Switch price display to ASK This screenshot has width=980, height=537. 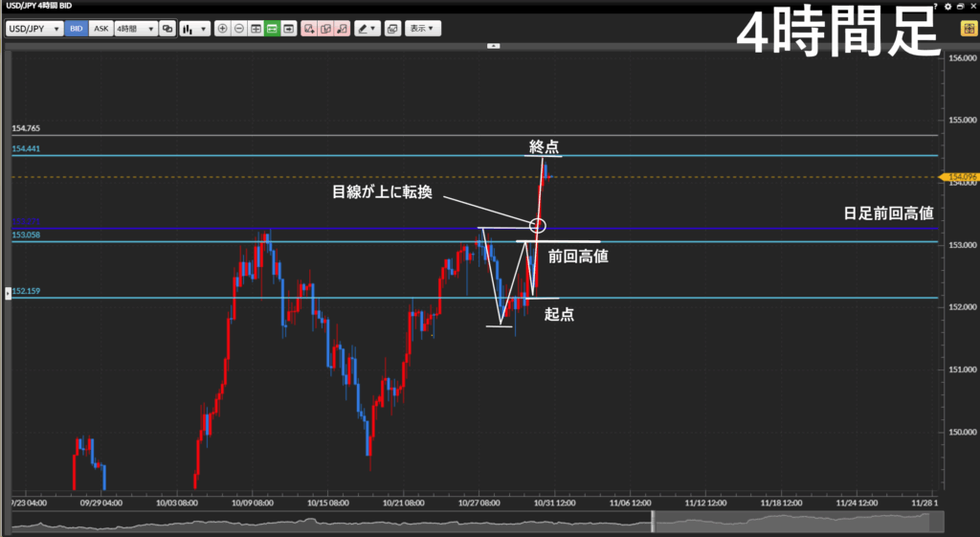[x=100, y=29]
